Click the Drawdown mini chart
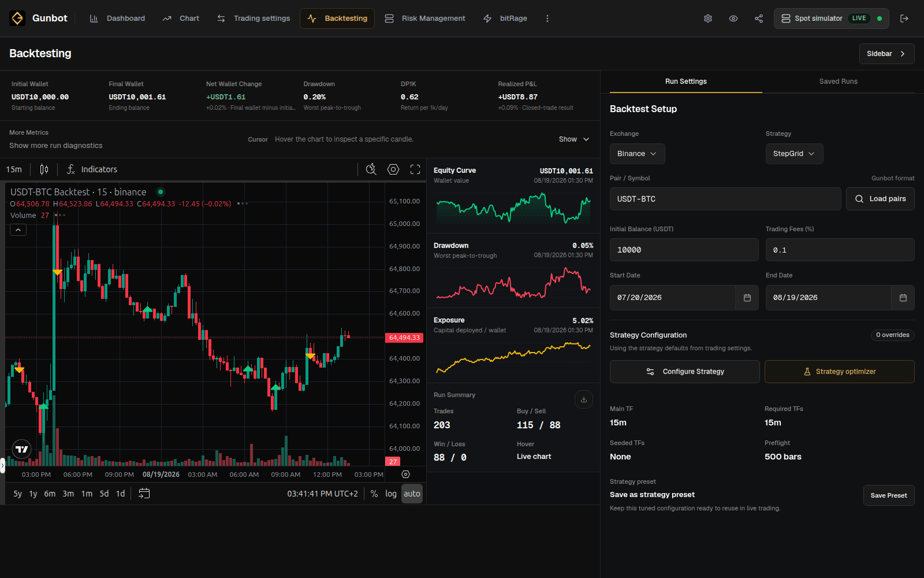 coord(513,283)
